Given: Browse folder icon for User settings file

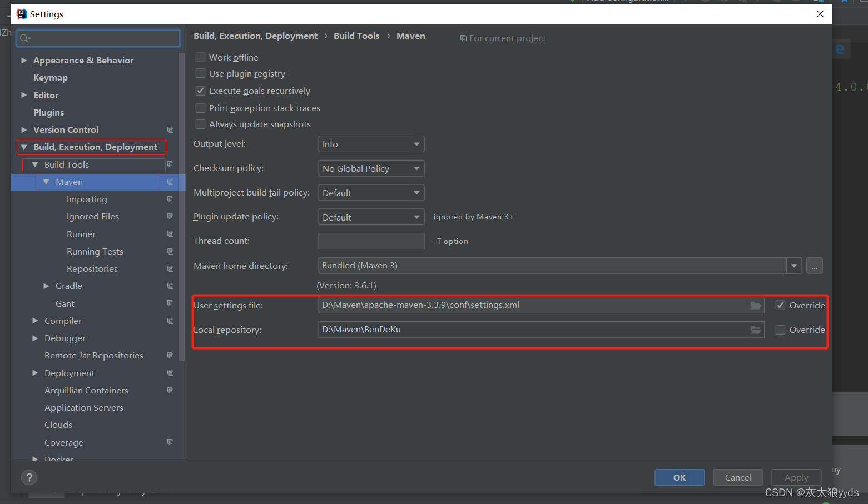Looking at the screenshot, I should click(756, 305).
